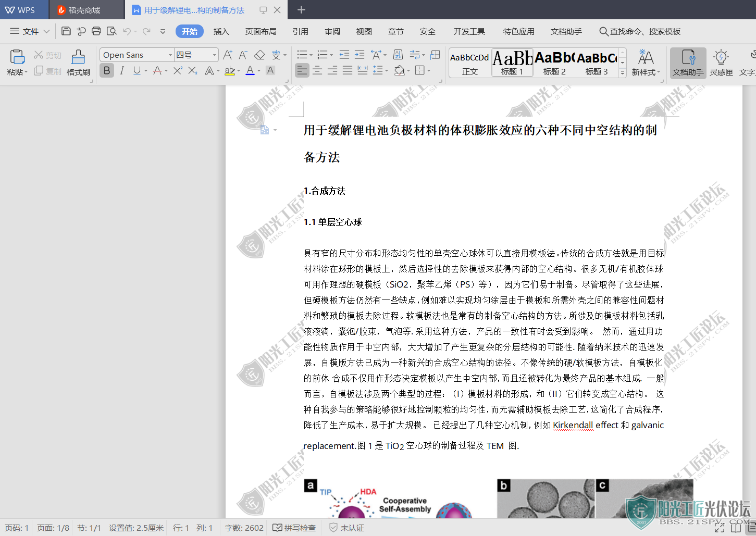
Task: Switch to 页面布局 ribbon tab
Action: tap(261, 31)
